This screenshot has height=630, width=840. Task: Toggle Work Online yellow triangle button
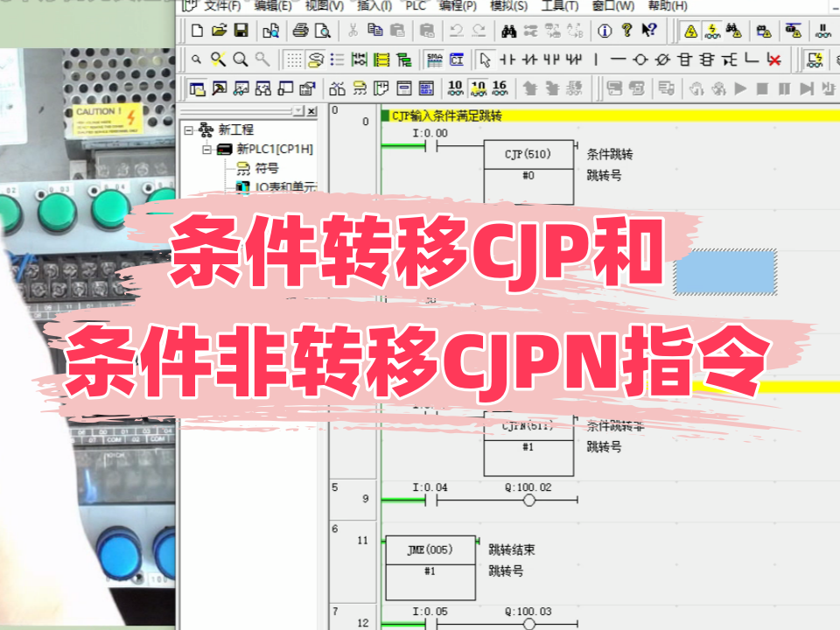(x=690, y=31)
